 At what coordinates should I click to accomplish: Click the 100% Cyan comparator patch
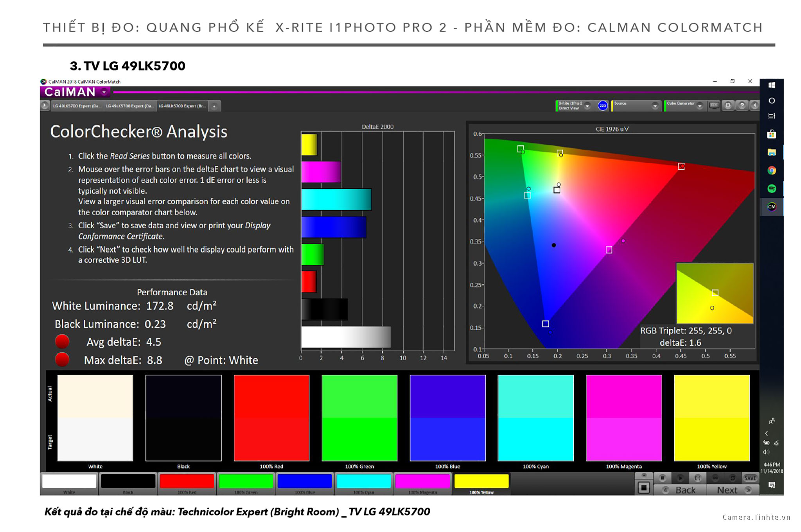click(x=536, y=418)
